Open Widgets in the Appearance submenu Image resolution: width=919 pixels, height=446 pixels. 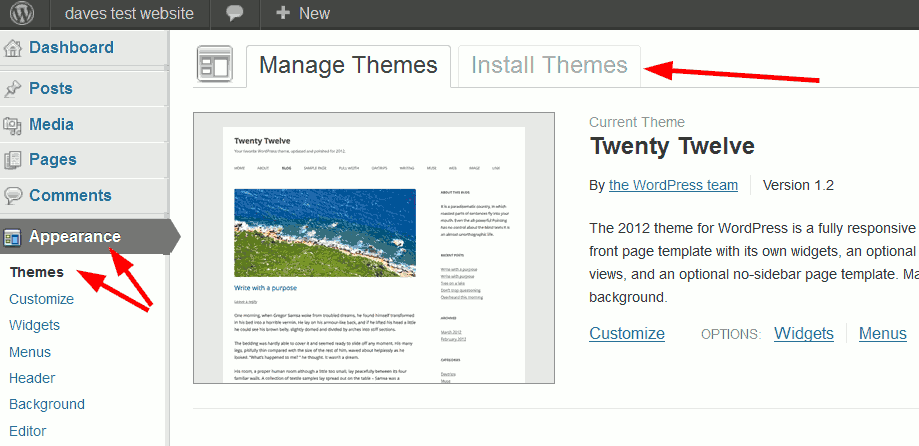coord(35,325)
